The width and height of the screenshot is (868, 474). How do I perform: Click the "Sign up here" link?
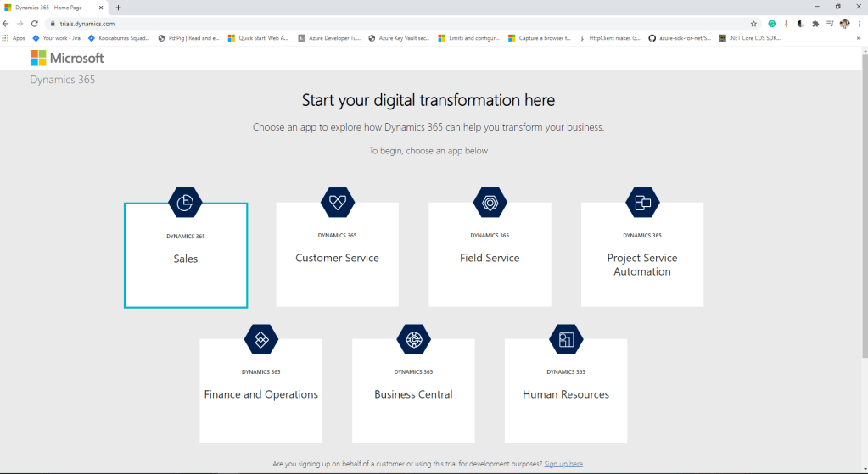(563, 464)
